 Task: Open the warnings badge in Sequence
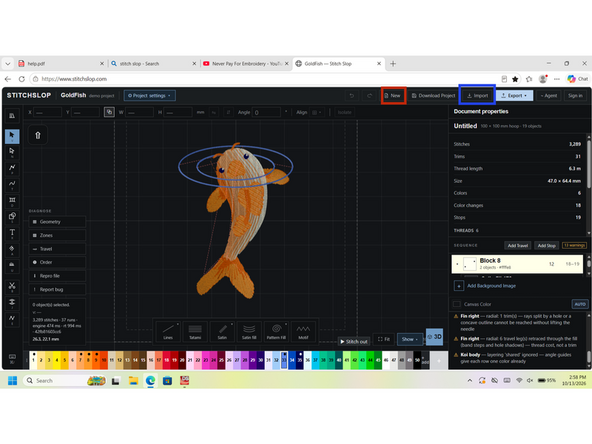point(574,245)
